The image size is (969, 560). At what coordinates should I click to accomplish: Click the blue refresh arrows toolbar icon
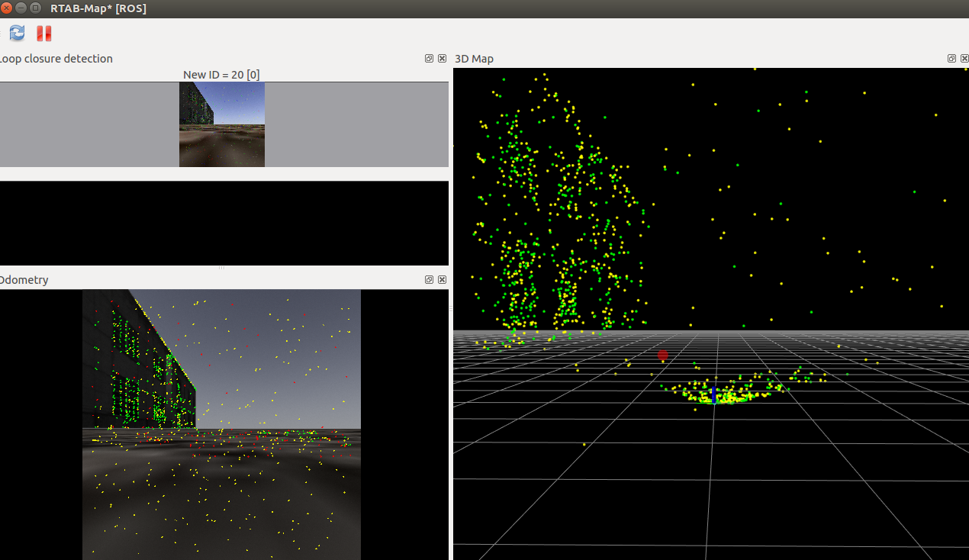(17, 33)
